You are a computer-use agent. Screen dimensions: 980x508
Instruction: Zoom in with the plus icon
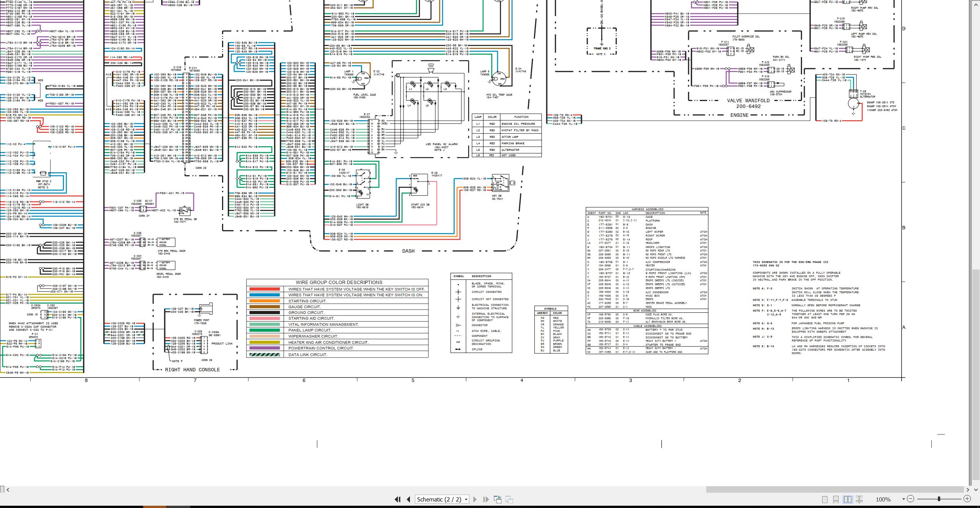pos(967,499)
